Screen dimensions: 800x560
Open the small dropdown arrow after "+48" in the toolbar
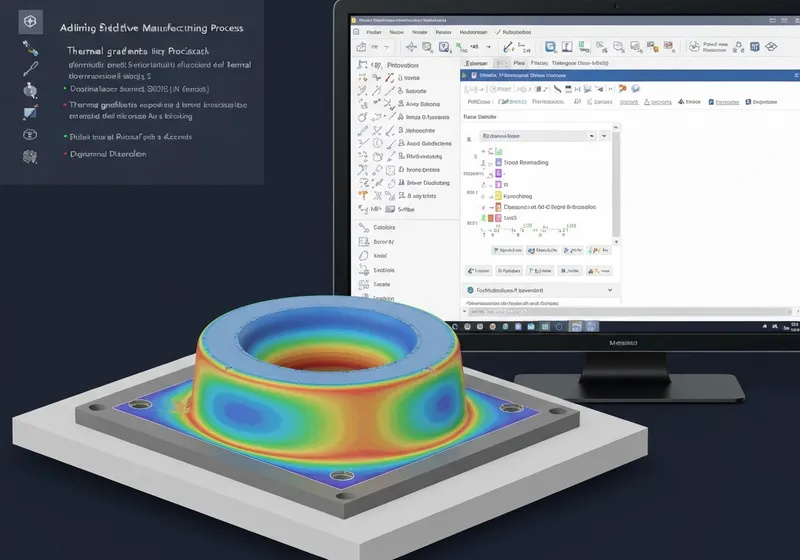tap(488, 47)
